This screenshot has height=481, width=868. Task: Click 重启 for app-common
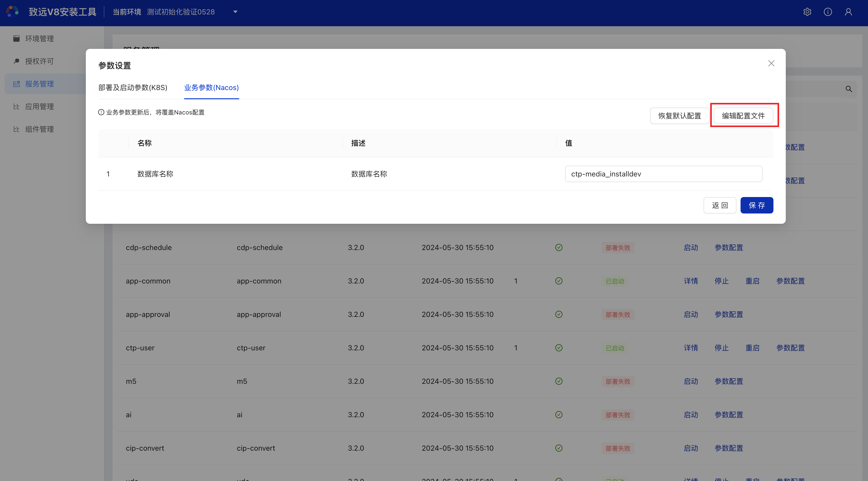click(x=752, y=281)
